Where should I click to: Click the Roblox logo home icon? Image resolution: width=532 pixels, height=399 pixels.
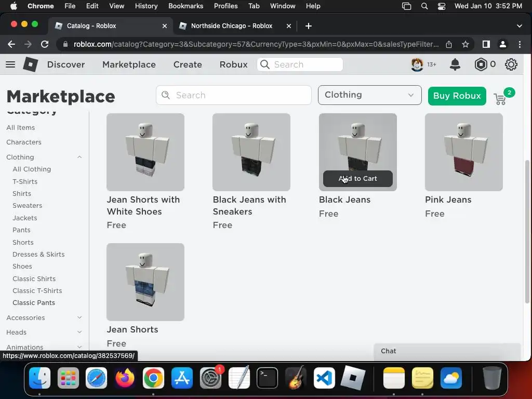(x=31, y=64)
